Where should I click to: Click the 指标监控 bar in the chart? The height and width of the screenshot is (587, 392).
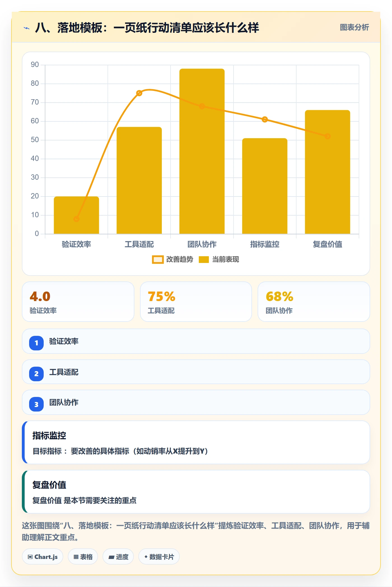click(265, 186)
